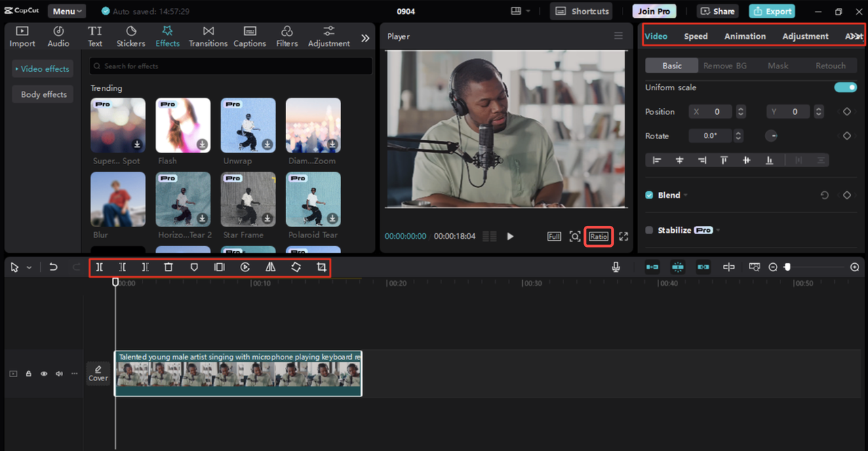Delete the selected clip with trash icon
This screenshot has width=868, height=451.
point(169,267)
